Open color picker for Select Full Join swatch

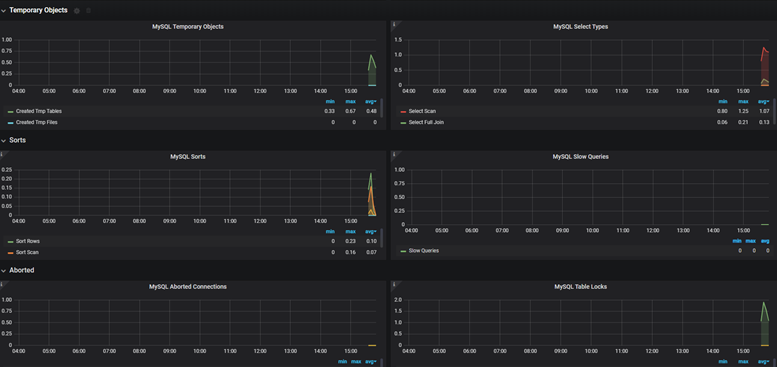tap(403, 123)
